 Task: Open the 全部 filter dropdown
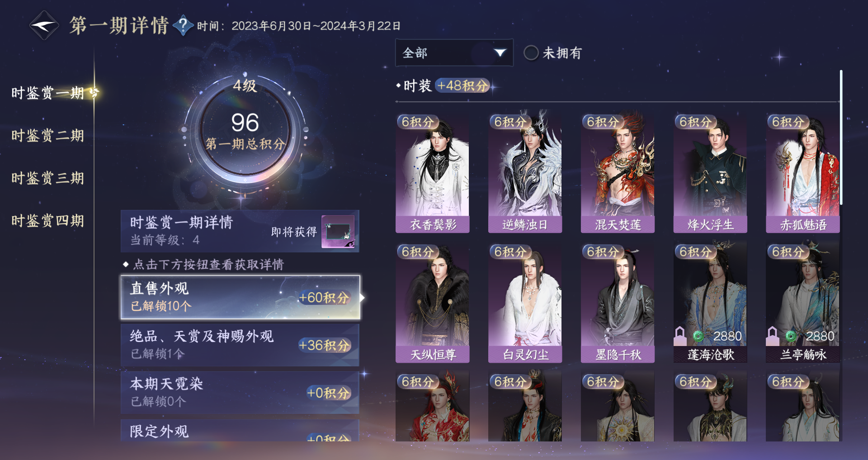[454, 53]
